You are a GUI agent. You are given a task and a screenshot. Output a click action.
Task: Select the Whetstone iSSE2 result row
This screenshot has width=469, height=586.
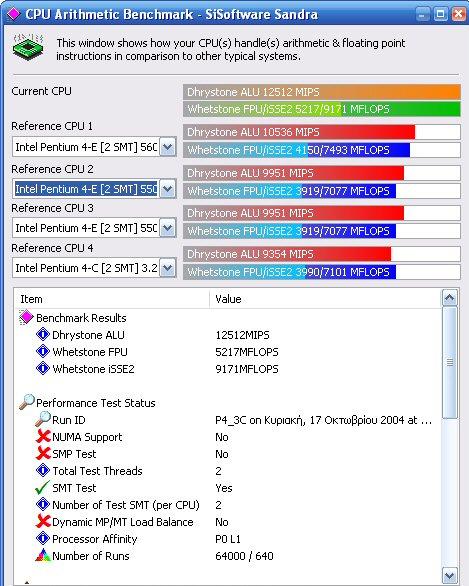coord(228,369)
